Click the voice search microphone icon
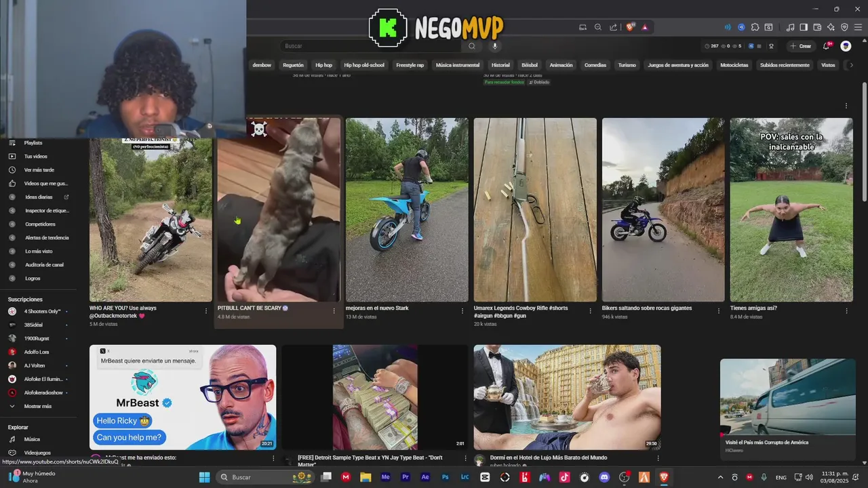This screenshot has height=488, width=868. click(494, 46)
